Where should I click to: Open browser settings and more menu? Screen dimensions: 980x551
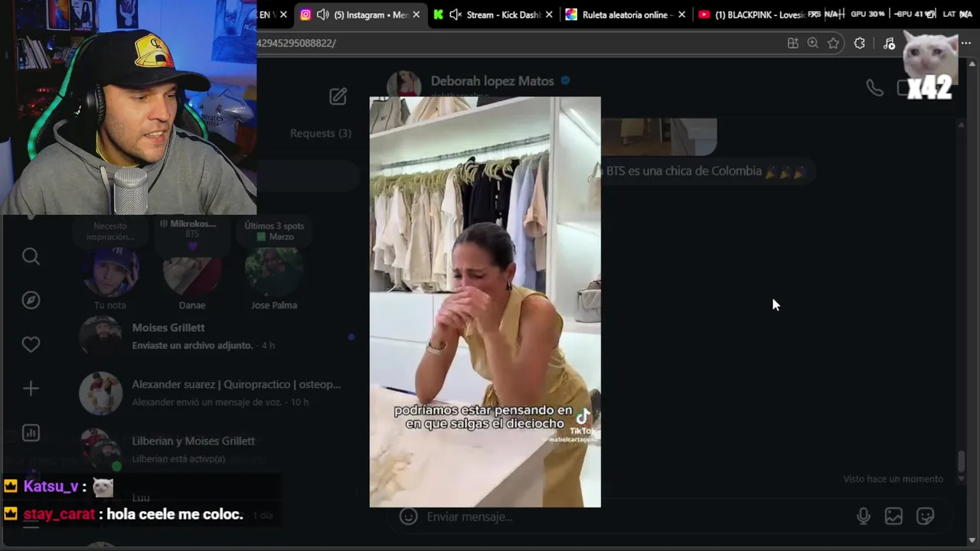pos(966,44)
